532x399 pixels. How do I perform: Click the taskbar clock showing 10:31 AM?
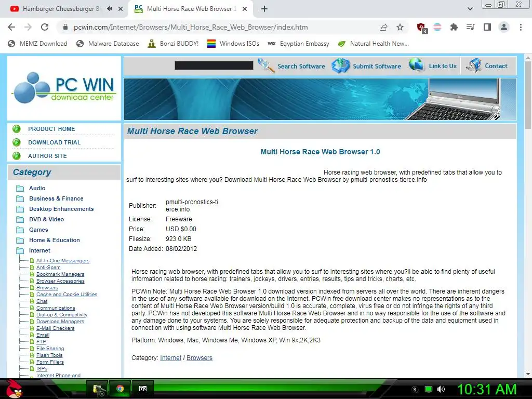tap(487, 389)
